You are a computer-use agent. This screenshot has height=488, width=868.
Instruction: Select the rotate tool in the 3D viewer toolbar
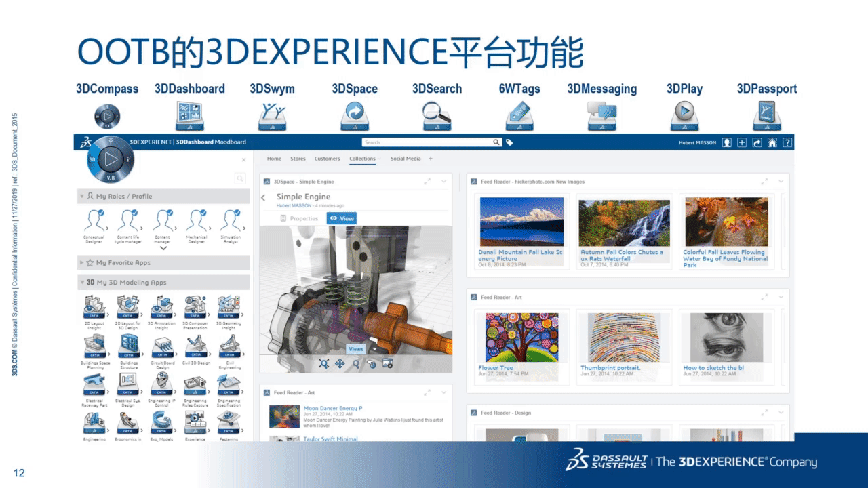[x=372, y=364]
